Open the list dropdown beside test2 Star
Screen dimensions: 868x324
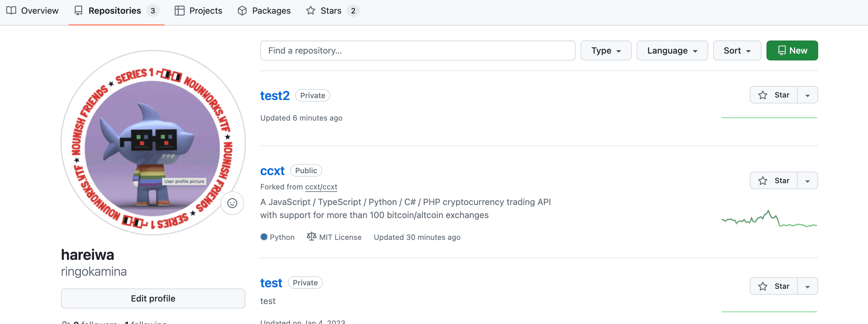[x=807, y=95]
